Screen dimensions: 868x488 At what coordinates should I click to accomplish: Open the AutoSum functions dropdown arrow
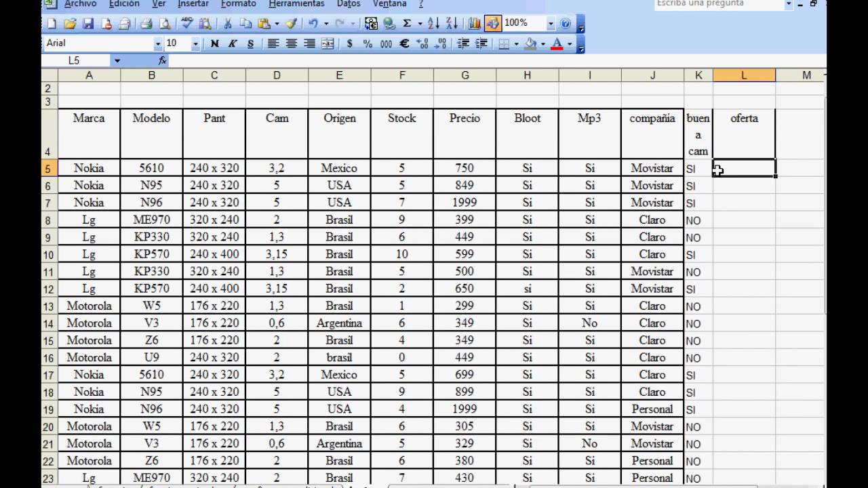click(420, 24)
